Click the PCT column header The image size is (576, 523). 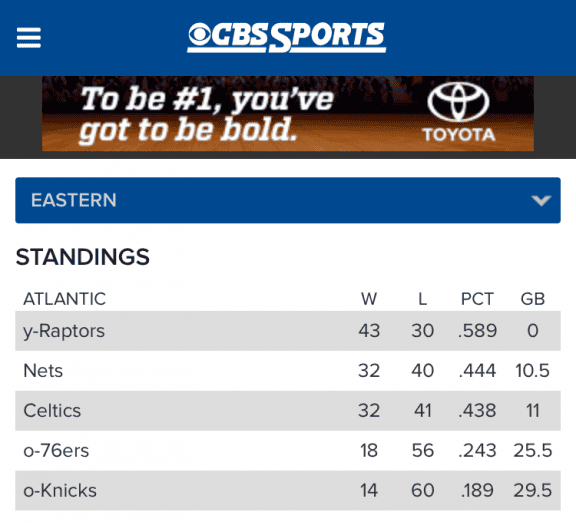coord(477,299)
